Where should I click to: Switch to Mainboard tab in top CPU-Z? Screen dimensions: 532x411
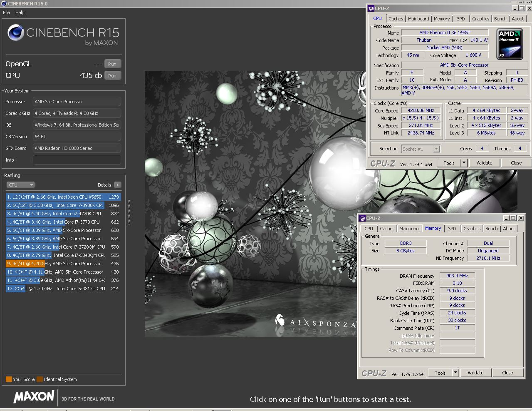tap(418, 19)
